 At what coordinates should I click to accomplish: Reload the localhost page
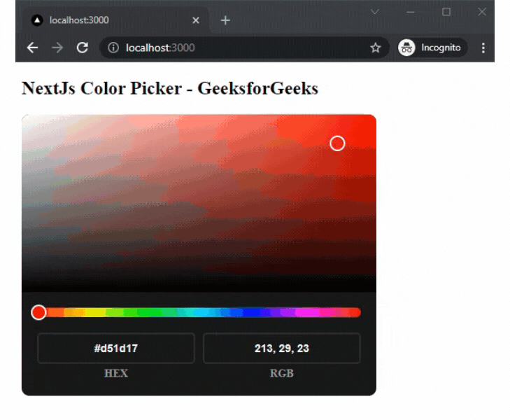click(x=83, y=48)
